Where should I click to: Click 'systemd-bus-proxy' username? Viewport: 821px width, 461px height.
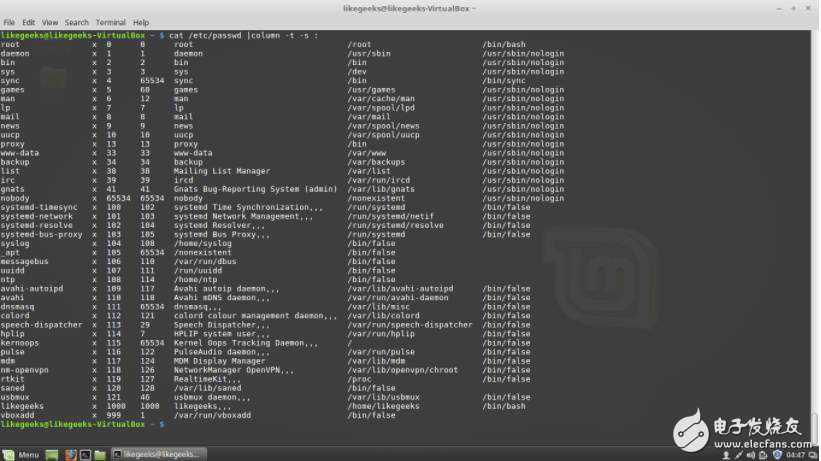41,234
